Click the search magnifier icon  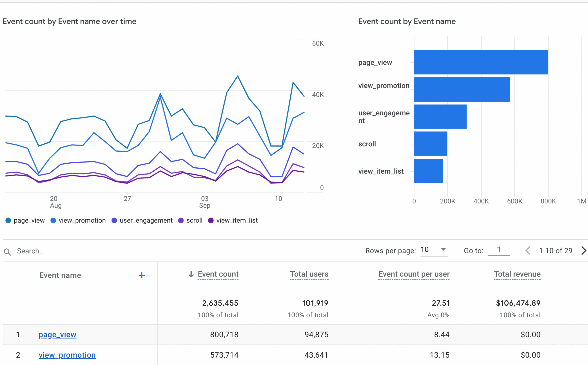(7, 252)
